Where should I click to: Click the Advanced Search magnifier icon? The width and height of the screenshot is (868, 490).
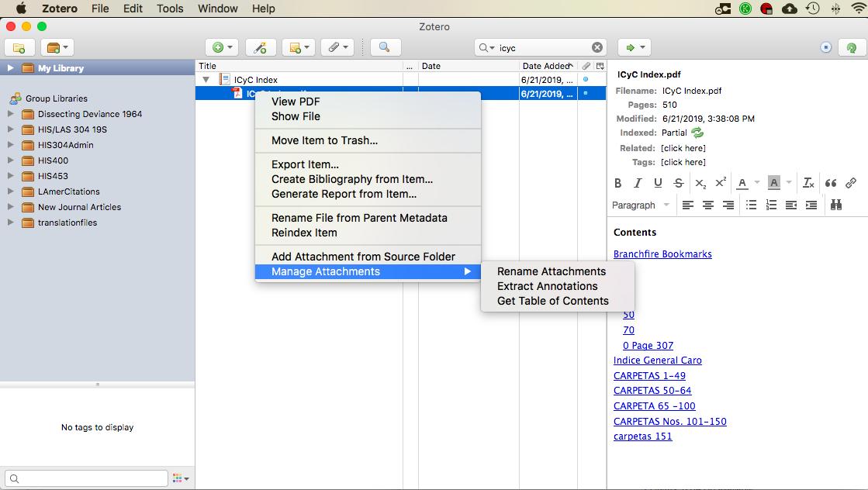pos(384,47)
